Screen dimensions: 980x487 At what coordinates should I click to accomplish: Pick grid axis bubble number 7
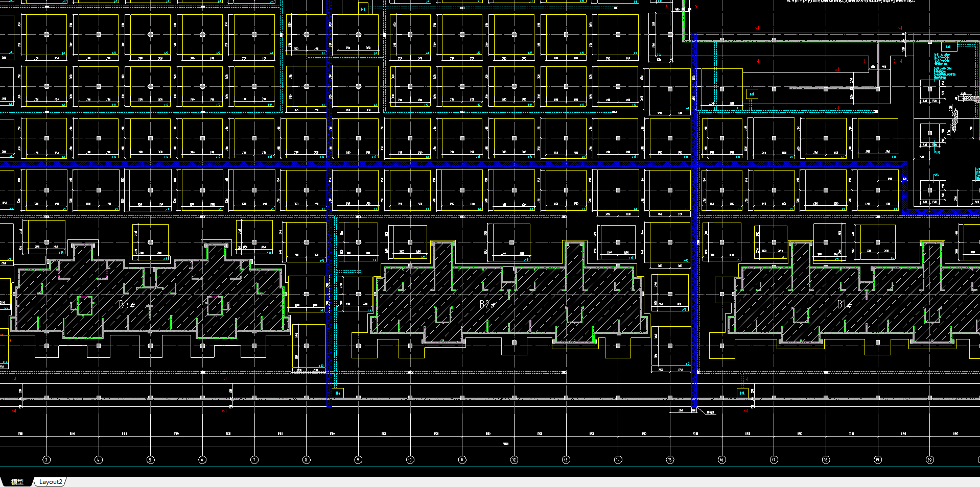(254, 460)
